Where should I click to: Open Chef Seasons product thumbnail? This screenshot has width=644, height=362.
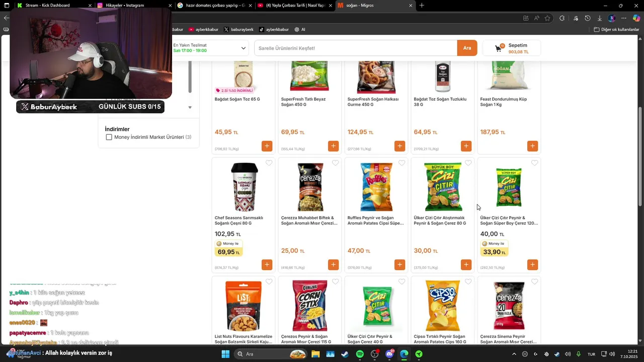[244, 187]
